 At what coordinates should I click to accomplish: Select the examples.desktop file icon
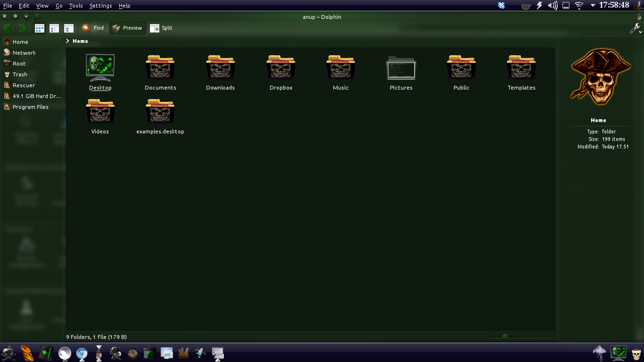point(160,111)
